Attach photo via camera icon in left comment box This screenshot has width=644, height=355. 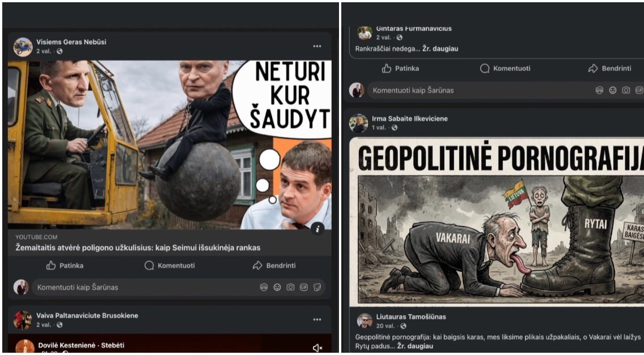tap(290, 287)
